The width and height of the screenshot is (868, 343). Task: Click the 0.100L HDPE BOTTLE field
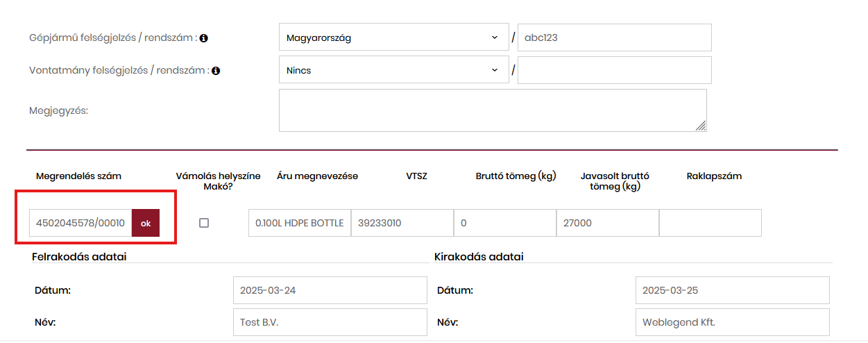coord(299,223)
